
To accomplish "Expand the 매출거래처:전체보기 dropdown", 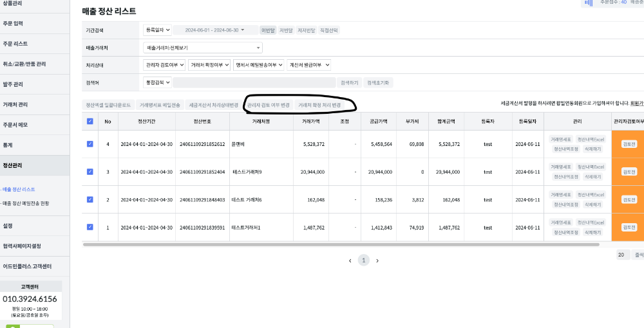I will (x=203, y=48).
